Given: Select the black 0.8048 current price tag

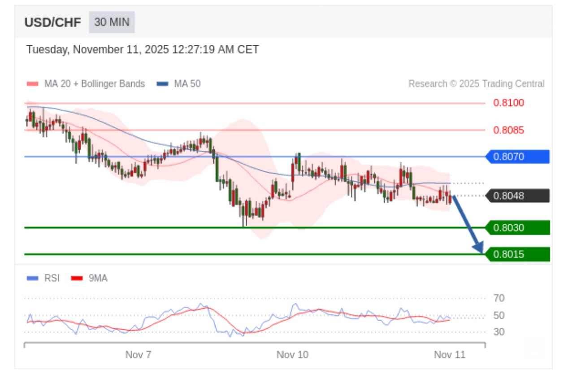Looking at the screenshot, I should (518, 196).
